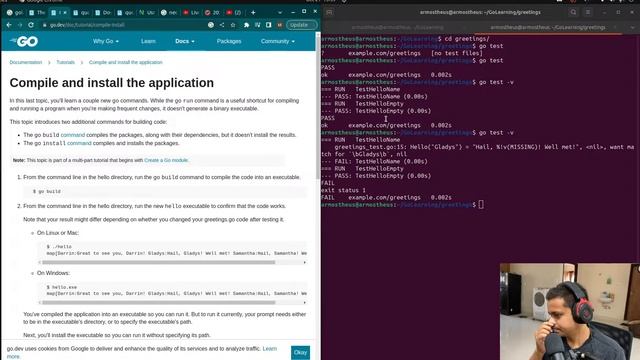
Task: Open the terminal search icon
Action: 573,12
